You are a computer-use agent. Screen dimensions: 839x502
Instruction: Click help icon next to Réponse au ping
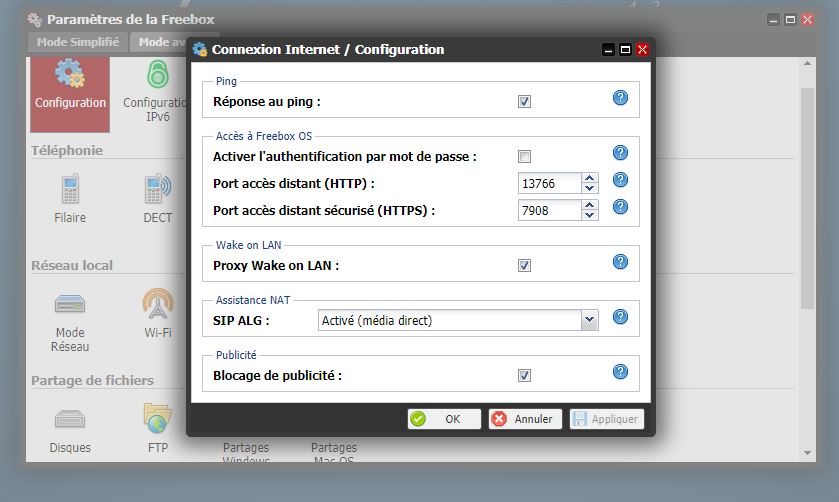(x=620, y=98)
